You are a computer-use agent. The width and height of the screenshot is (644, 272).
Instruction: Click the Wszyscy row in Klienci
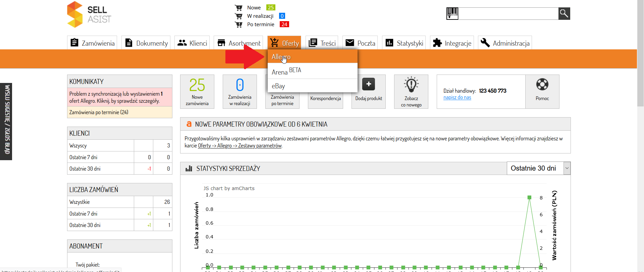click(120, 145)
